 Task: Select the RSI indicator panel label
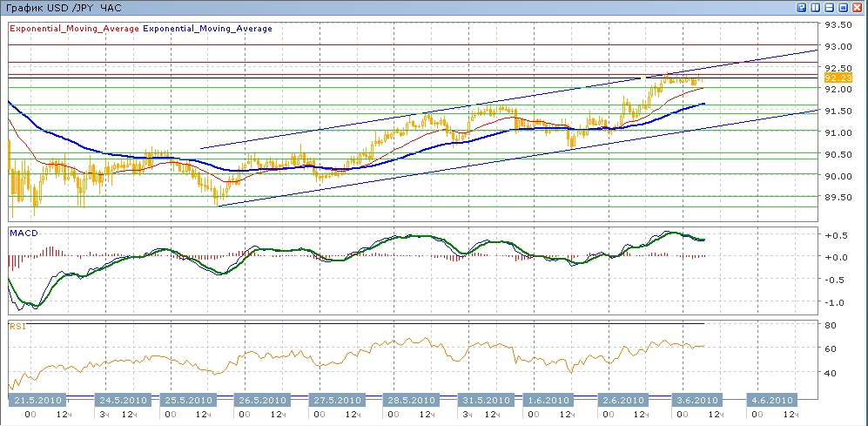click(17, 326)
